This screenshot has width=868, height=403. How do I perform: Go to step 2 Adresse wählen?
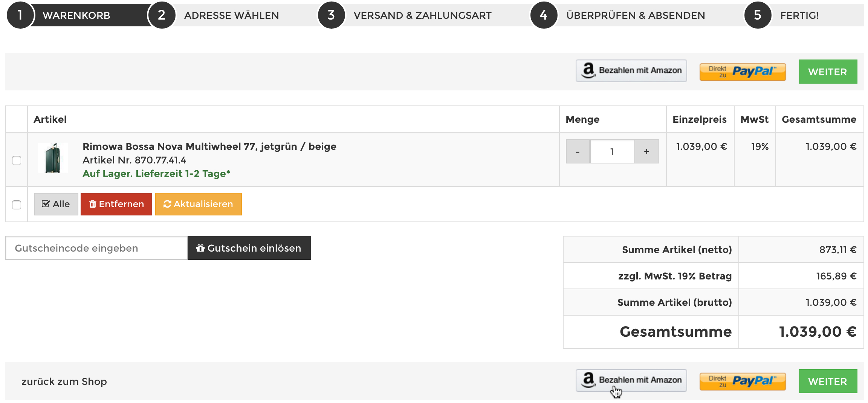231,15
